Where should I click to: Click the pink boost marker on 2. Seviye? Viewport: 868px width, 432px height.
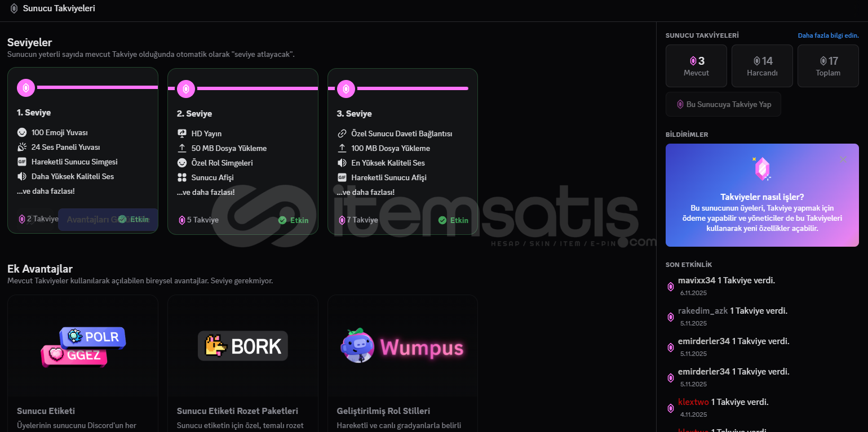(x=186, y=88)
